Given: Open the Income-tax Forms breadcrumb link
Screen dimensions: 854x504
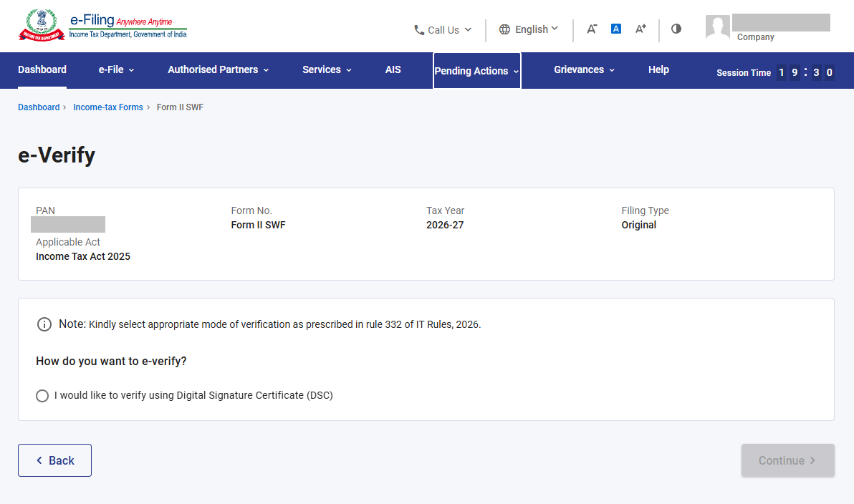Looking at the screenshot, I should [108, 107].
